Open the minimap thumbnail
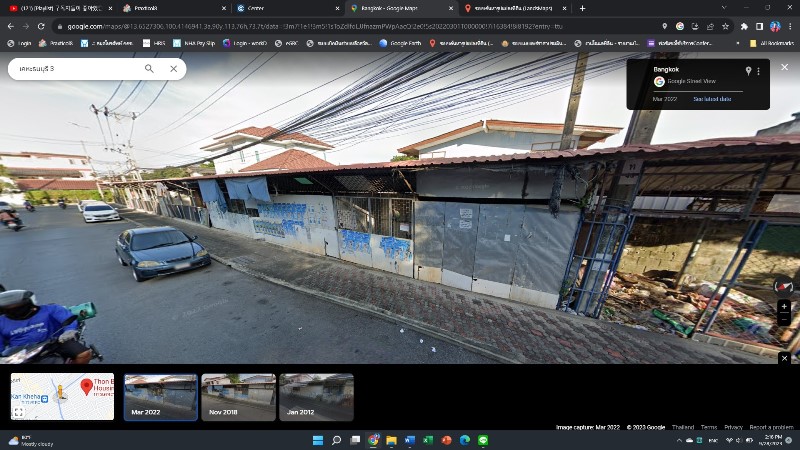Screen dimensions: 800x450 (x=62, y=396)
